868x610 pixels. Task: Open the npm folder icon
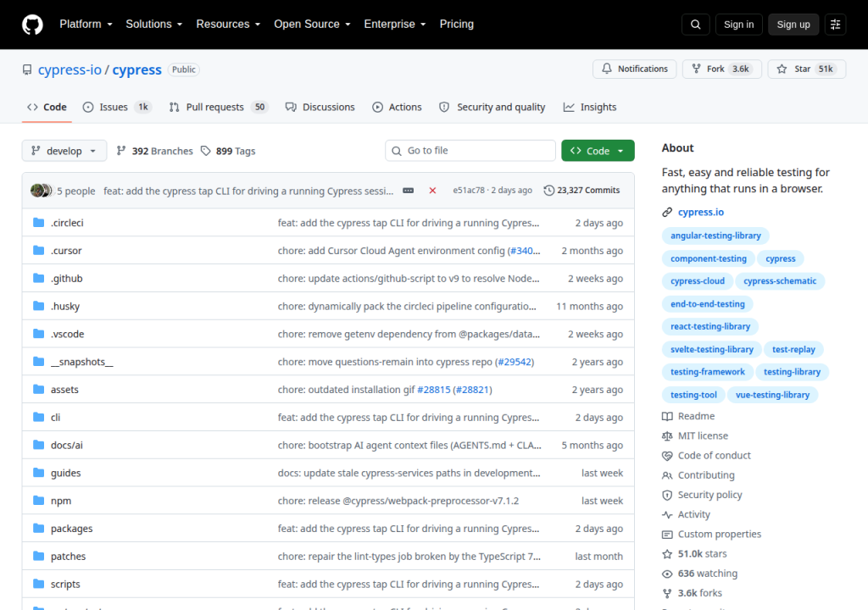[38, 501]
